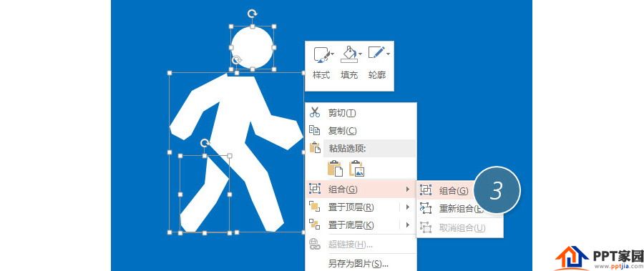The height and width of the screenshot is (271, 644).
Task: Paste using destination theme option icon
Action: click(335, 168)
